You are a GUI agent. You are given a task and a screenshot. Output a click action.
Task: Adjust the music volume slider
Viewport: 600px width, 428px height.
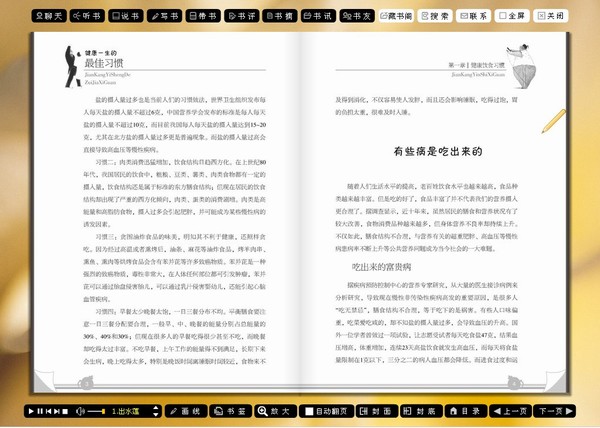click(x=96, y=411)
